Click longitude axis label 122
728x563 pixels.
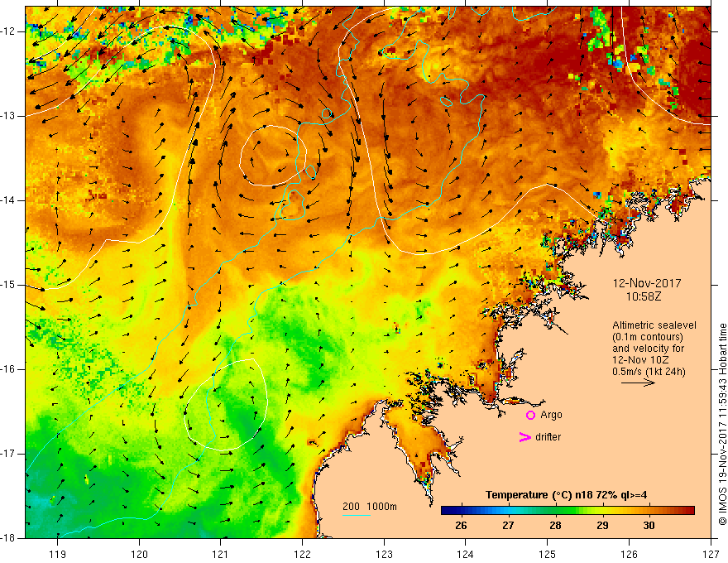click(302, 554)
